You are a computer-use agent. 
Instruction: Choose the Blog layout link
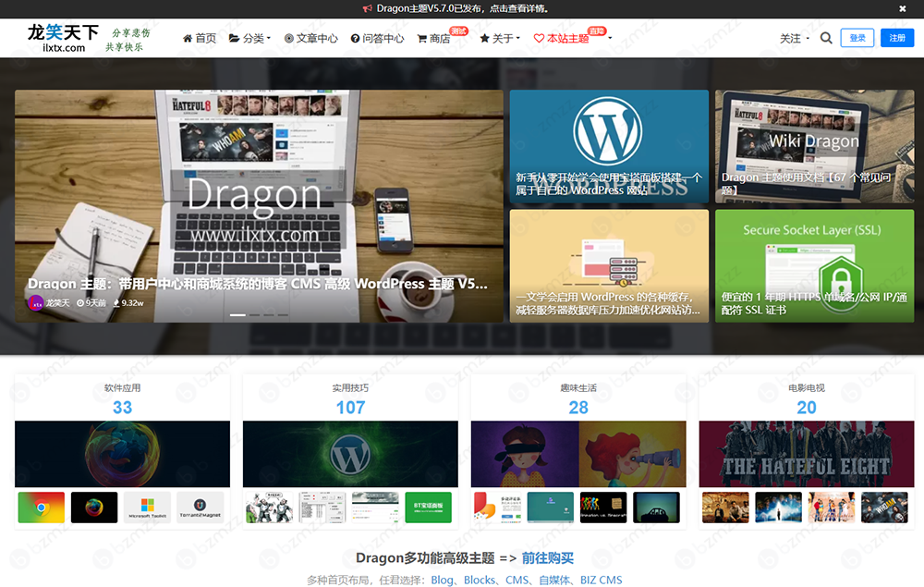click(x=442, y=580)
